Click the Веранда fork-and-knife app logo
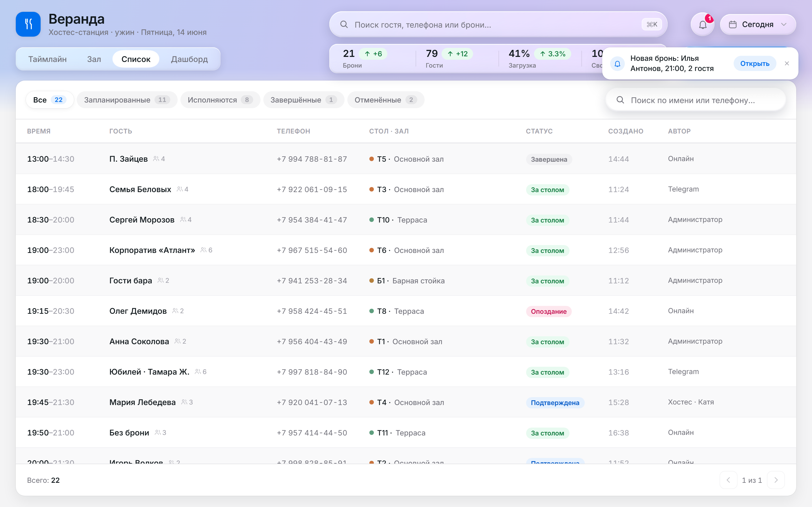The width and height of the screenshot is (812, 507). click(x=28, y=24)
